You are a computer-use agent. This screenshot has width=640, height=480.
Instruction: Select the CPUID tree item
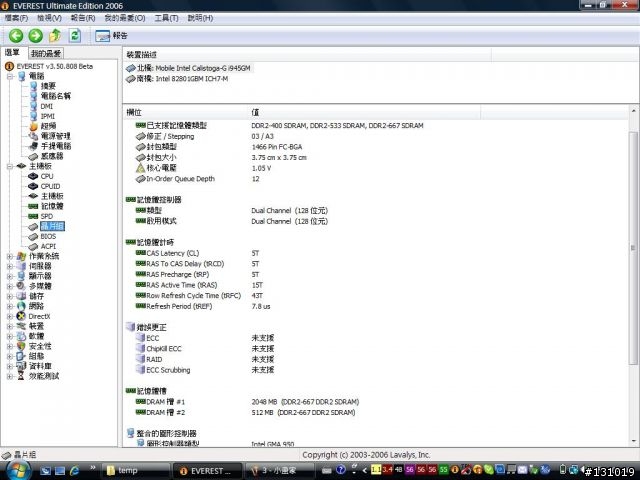(50, 186)
